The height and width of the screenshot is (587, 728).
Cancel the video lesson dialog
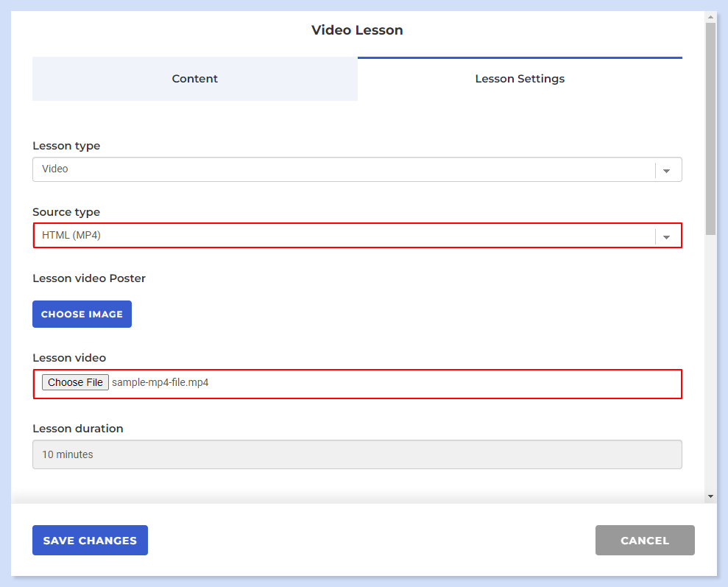pos(645,540)
